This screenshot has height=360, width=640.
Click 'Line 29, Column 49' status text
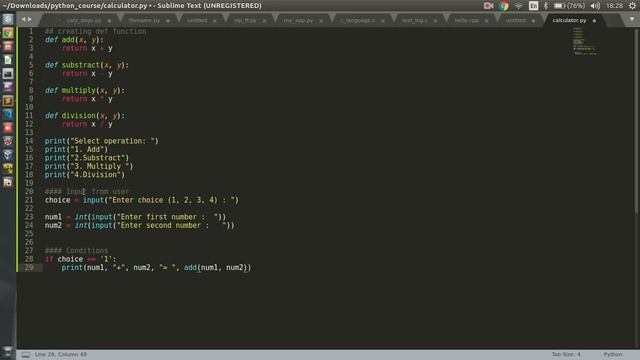click(60, 355)
